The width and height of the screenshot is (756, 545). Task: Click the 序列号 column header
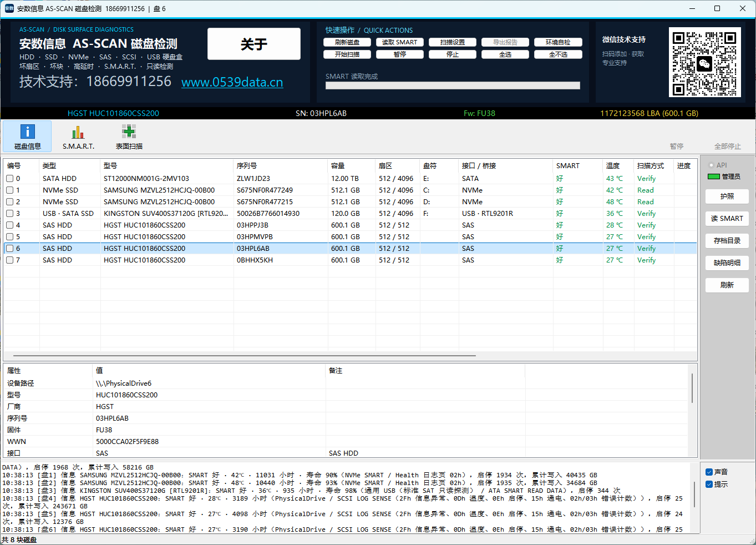(281, 166)
